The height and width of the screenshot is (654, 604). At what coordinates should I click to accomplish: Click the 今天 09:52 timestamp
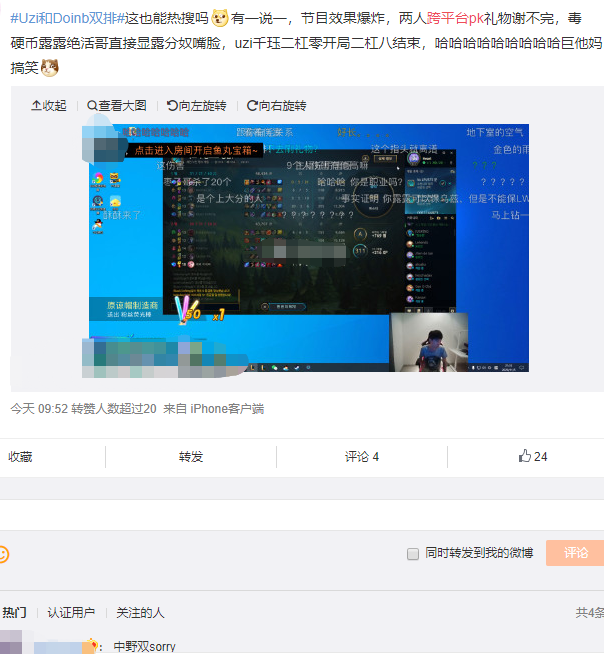39,409
